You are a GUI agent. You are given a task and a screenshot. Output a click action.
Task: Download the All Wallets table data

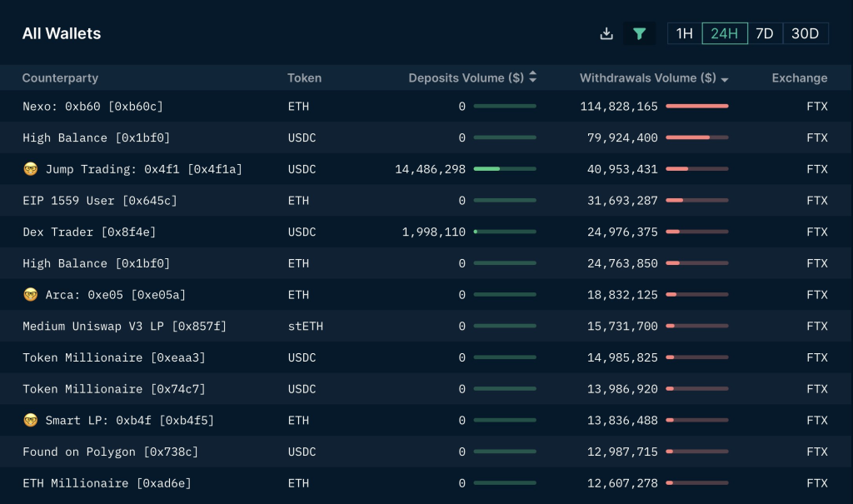606,34
